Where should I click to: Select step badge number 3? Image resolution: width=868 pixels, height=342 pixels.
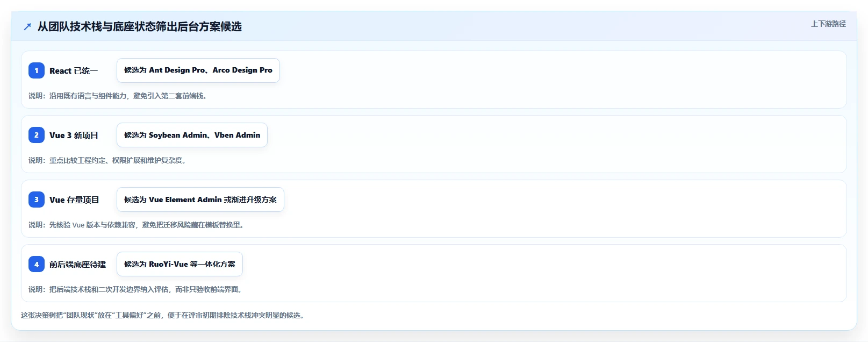pos(37,199)
